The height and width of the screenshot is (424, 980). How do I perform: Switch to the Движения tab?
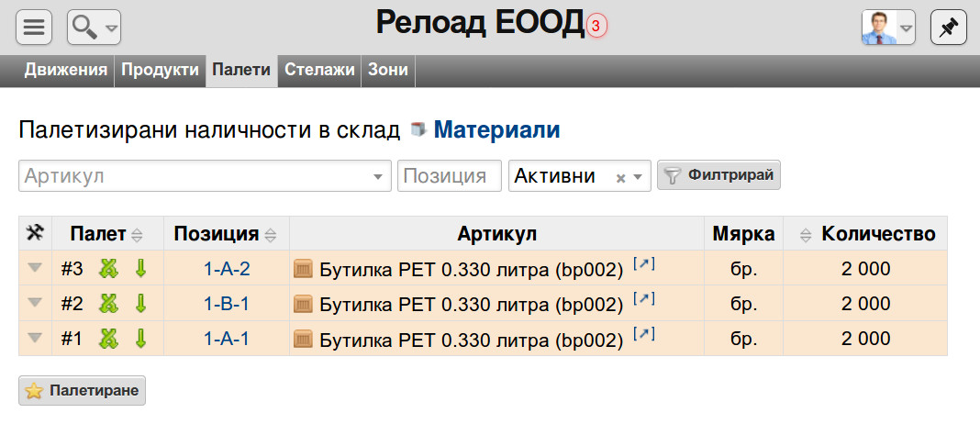coord(66,70)
